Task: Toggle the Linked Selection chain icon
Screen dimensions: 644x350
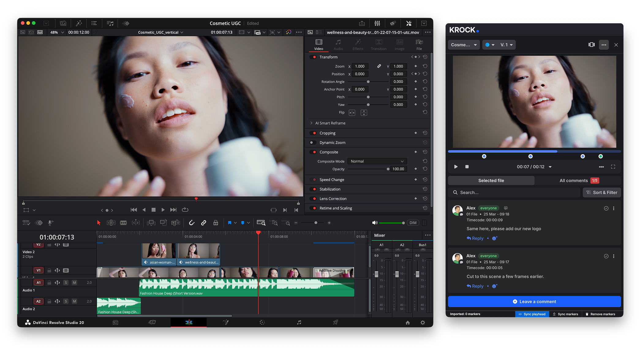Action: click(204, 223)
